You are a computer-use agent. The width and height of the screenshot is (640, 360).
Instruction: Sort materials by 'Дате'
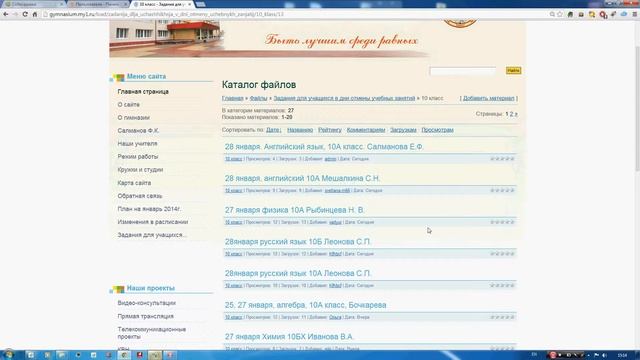pyautogui.click(x=273, y=130)
